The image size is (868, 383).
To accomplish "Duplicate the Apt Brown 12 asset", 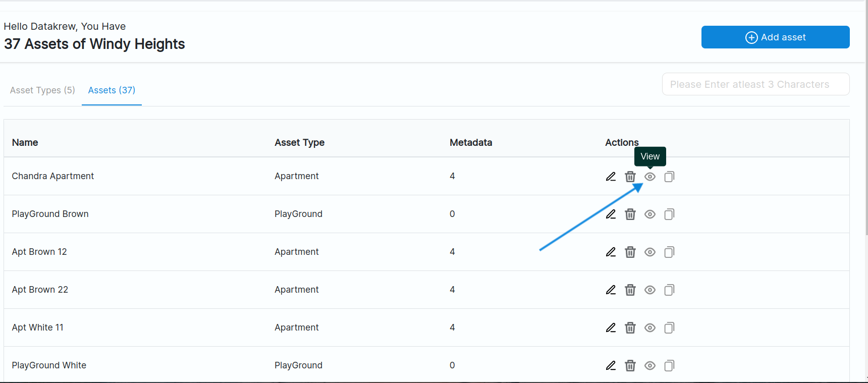I will tap(669, 252).
